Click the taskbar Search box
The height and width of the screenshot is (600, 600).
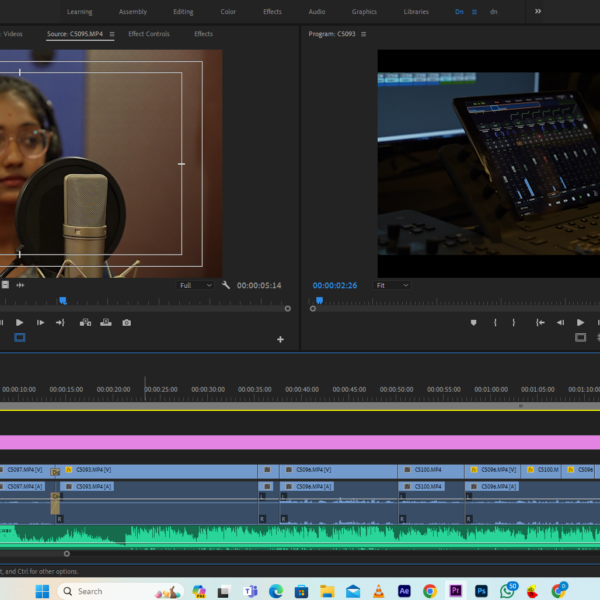click(121, 591)
